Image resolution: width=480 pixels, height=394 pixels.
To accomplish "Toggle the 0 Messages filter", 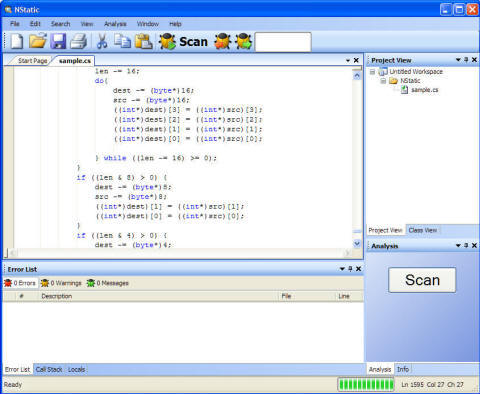I will 108,283.
